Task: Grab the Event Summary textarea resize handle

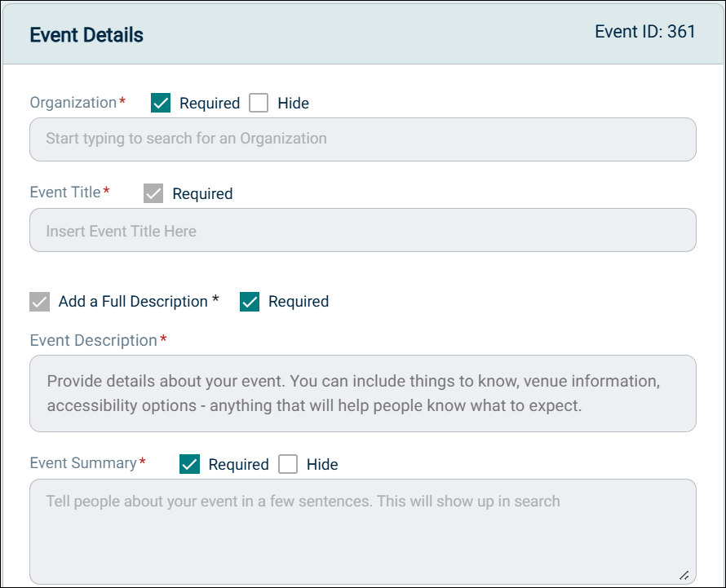Action: 684,574
